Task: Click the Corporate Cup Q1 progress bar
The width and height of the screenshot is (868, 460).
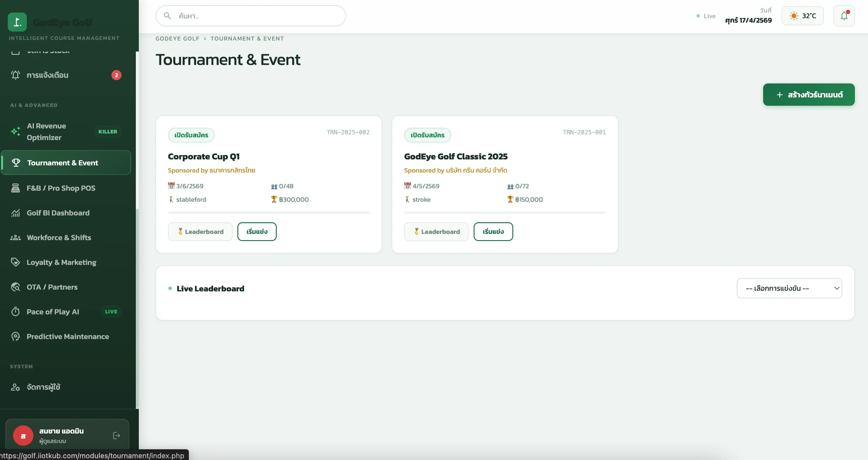Action: point(269,213)
